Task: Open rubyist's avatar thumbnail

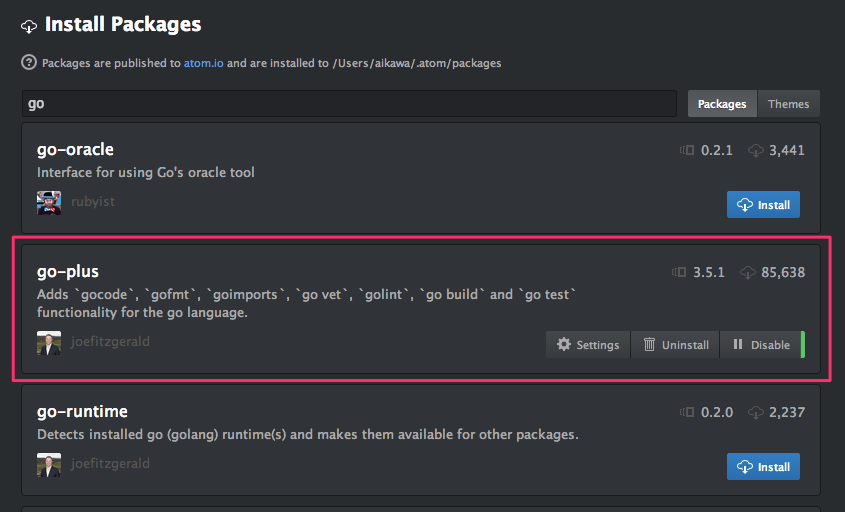Action: [x=49, y=203]
